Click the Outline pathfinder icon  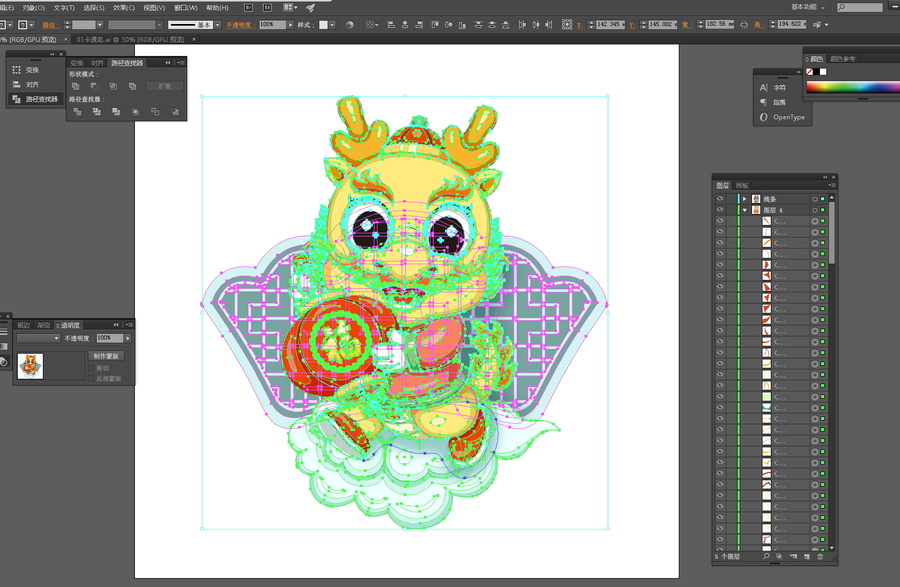tap(155, 111)
